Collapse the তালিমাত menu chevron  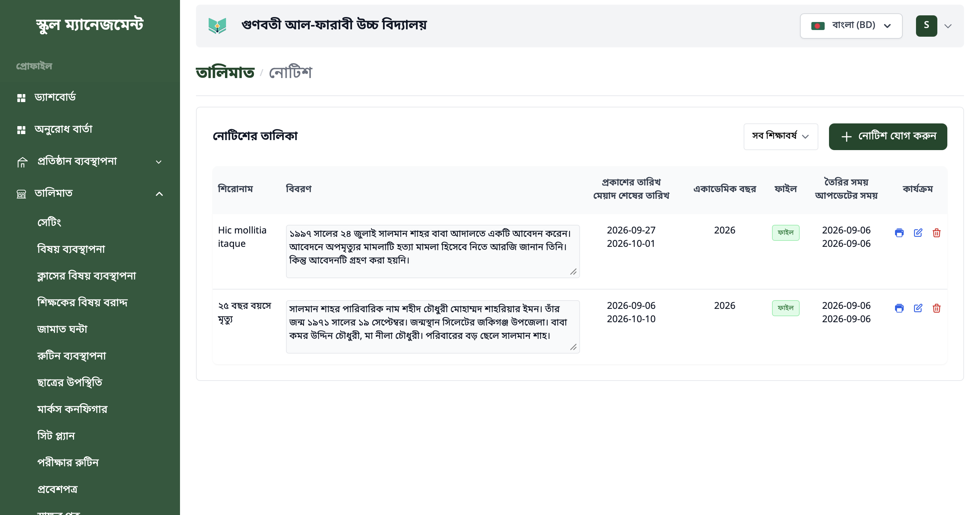(159, 194)
